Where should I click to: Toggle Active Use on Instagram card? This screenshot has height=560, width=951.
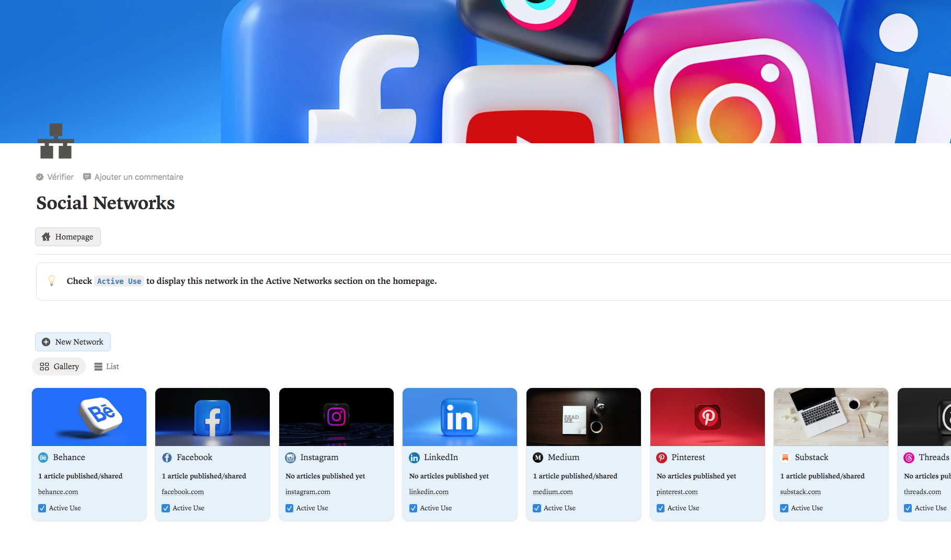(289, 508)
